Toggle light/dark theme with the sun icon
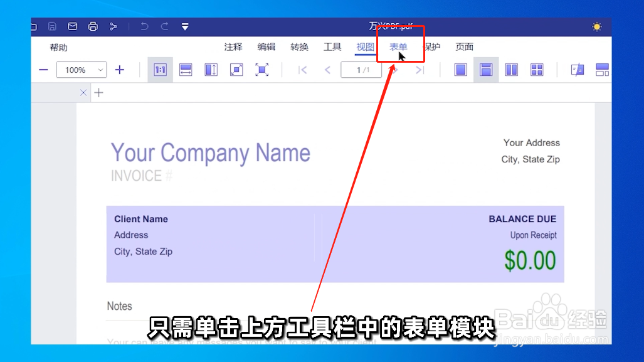 [596, 26]
